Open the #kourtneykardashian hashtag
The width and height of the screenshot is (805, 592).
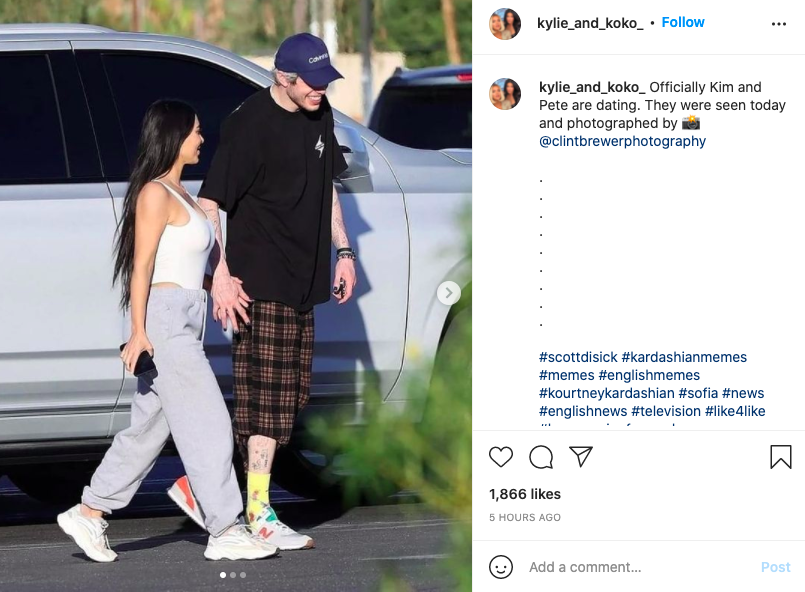(x=606, y=393)
